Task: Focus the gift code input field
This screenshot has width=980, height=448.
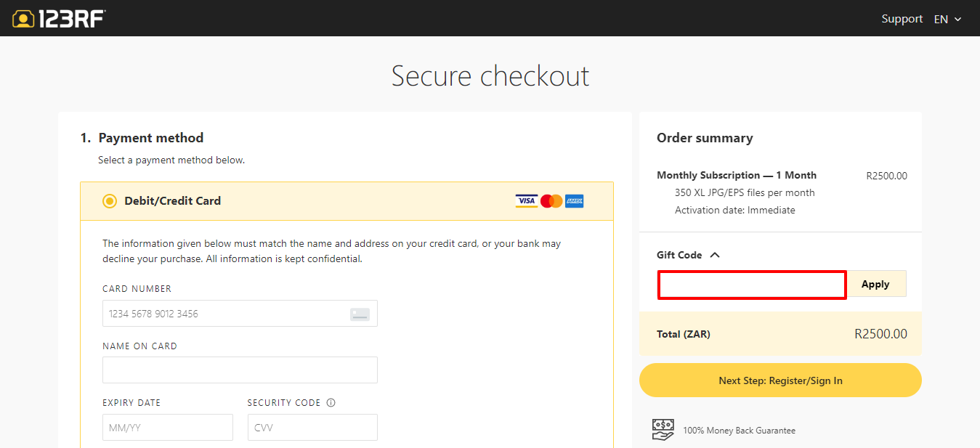Action: (752, 285)
